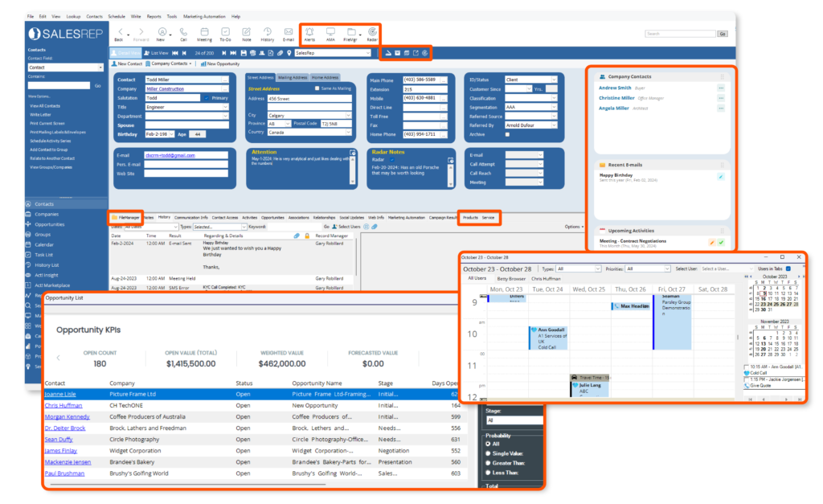
Task: Open Opportunities in the left sidebar
Action: 49,224
